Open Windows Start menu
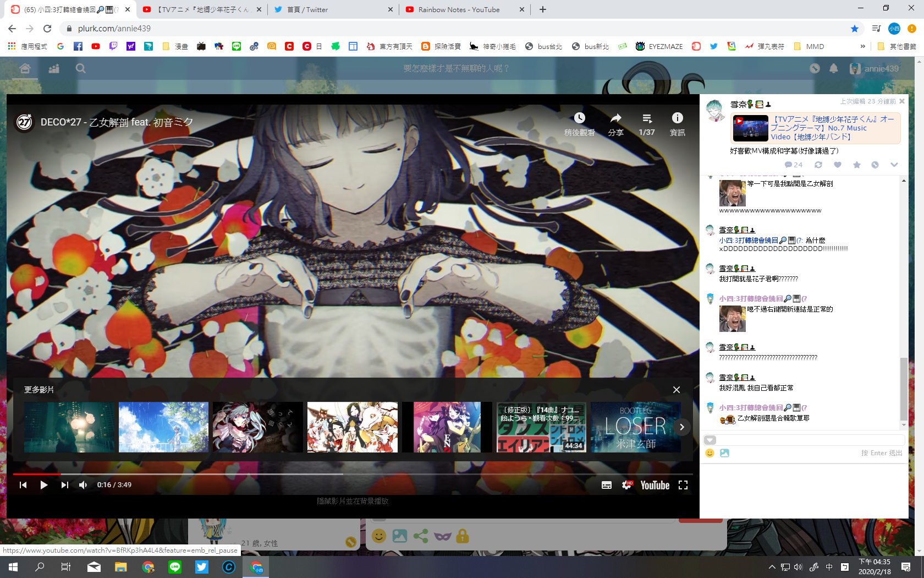This screenshot has width=924, height=578. [x=13, y=567]
